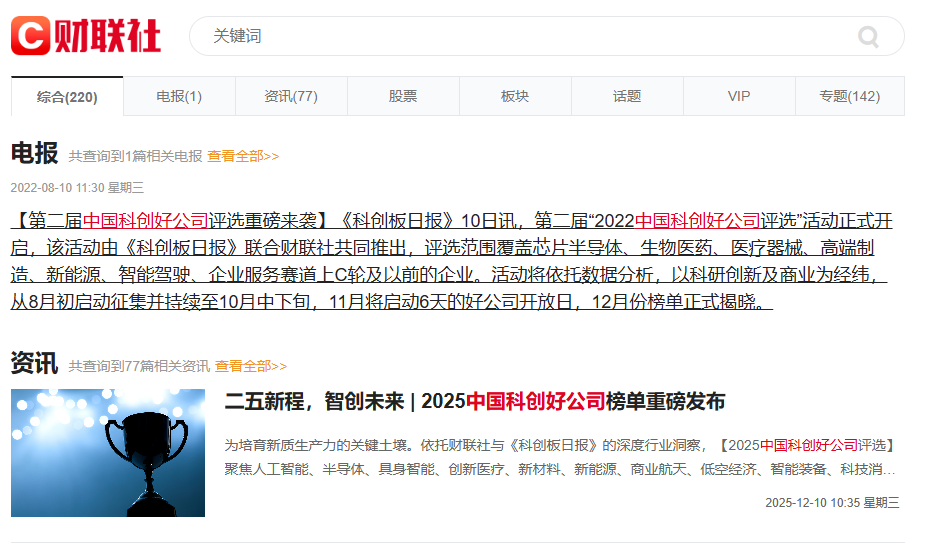Click 查看全部>> beside the 资讯 heading
The image size is (927, 546).
[251, 366]
